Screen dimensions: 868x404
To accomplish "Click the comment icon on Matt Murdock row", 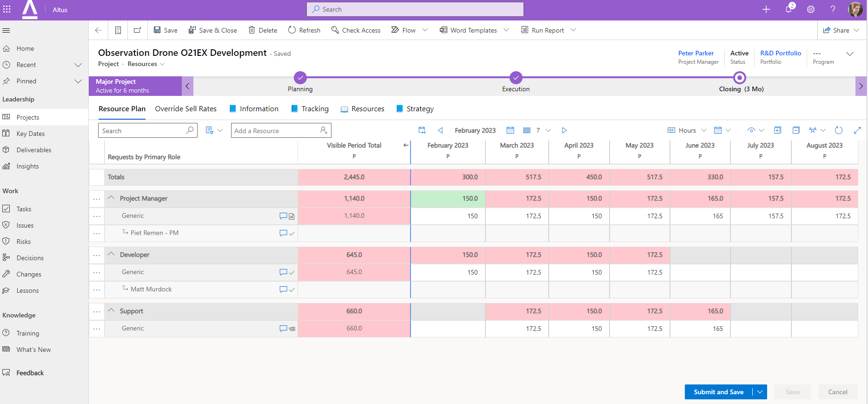I will coord(283,290).
